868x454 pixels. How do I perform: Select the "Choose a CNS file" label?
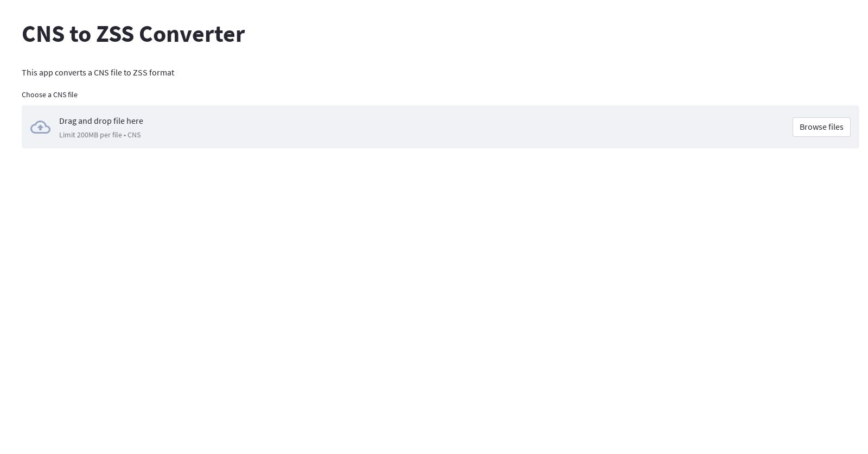tap(49, 95)
